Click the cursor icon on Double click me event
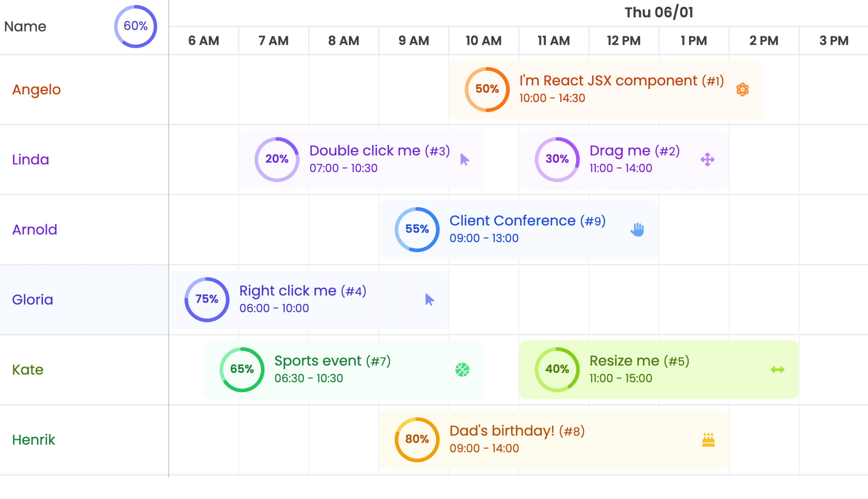 464,160
